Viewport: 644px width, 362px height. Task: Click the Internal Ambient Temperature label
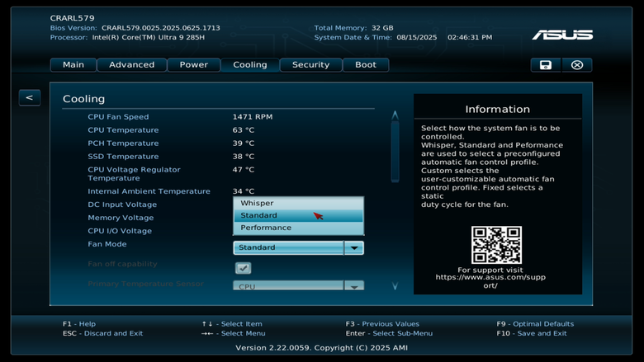click(149, 191)
